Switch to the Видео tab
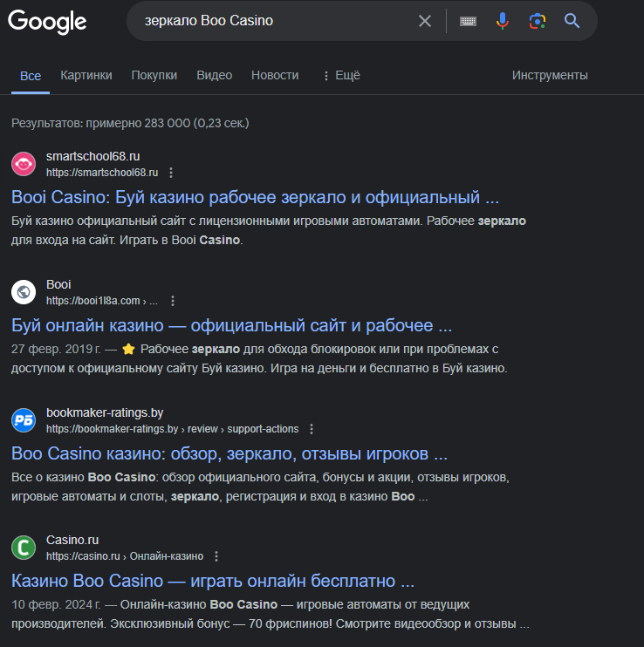Image resolution: width=644 pixels, height=647 pixels. (215, 76)
